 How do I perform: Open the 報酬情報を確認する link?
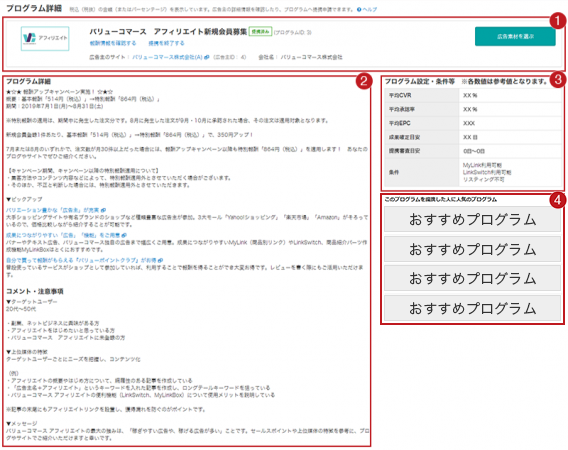(113, 43)
